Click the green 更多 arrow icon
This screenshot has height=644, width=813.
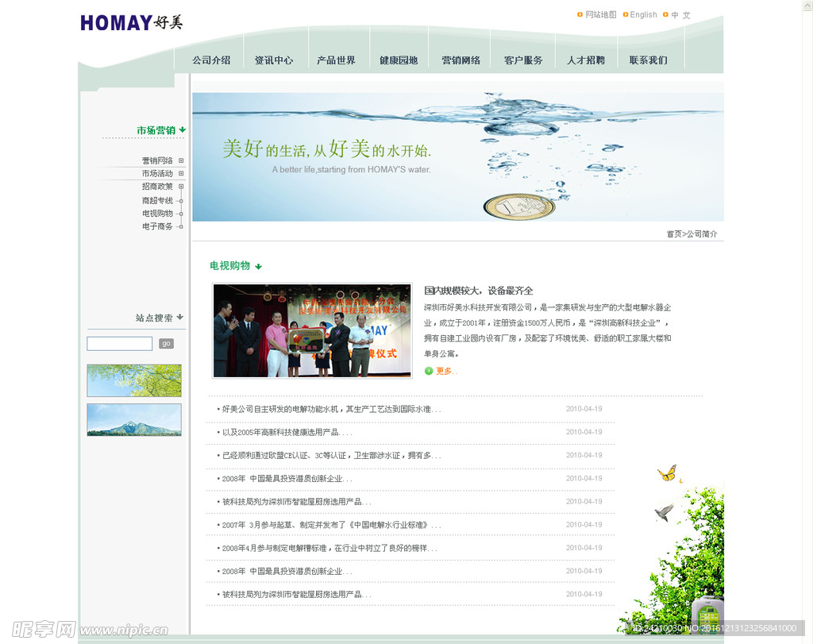(x=429, y=371)
